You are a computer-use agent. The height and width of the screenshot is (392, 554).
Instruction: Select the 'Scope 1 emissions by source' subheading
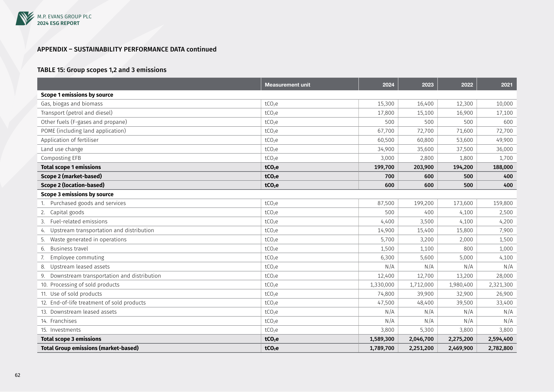[x=77, y=95]
